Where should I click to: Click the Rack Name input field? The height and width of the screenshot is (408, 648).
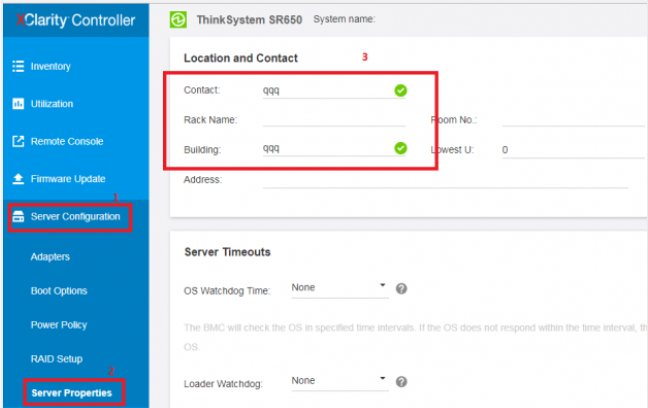334,119
